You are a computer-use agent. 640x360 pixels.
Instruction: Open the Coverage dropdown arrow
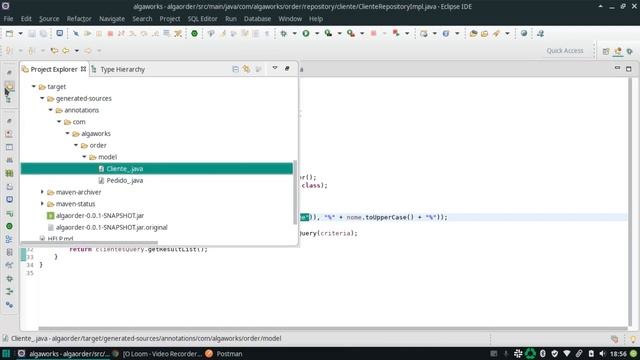click(339, 33)
